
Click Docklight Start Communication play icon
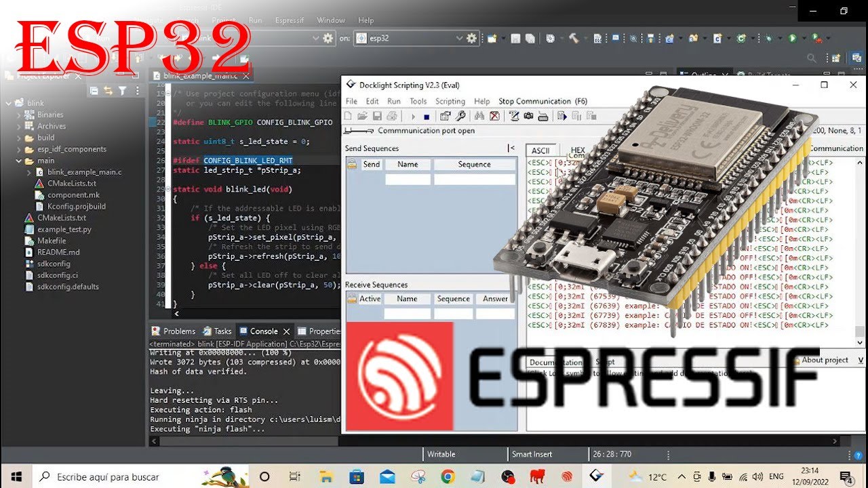coord(414,117)
